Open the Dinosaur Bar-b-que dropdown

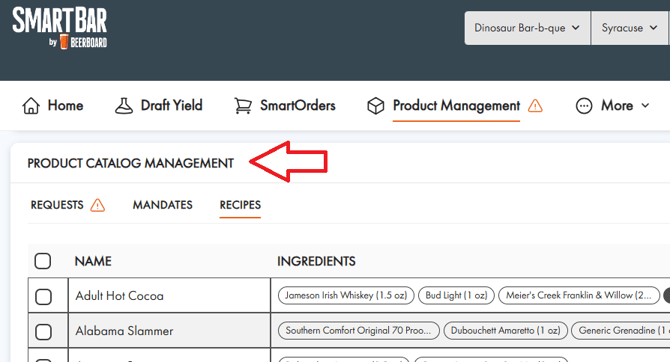coord(527,28)
